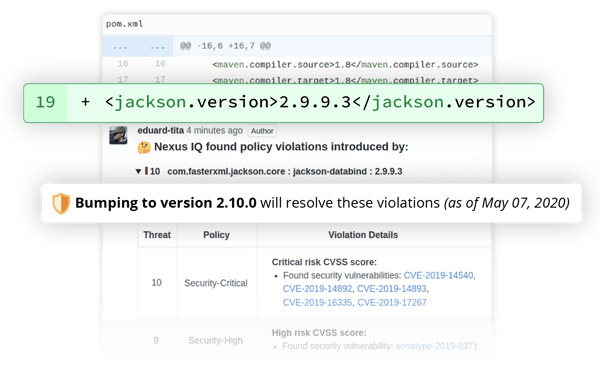This screenshot has height=390, width=600.
Task: Select the maven.compiler.source line 16 code
Action: pyautogui.click(x=345, y=64)
